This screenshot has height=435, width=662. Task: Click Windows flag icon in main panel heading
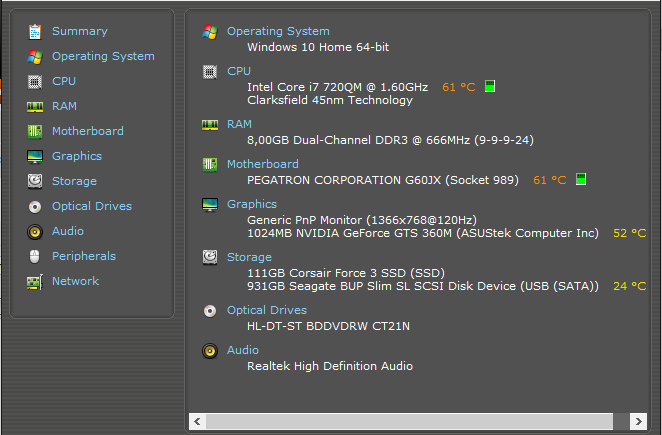point(210,32)
